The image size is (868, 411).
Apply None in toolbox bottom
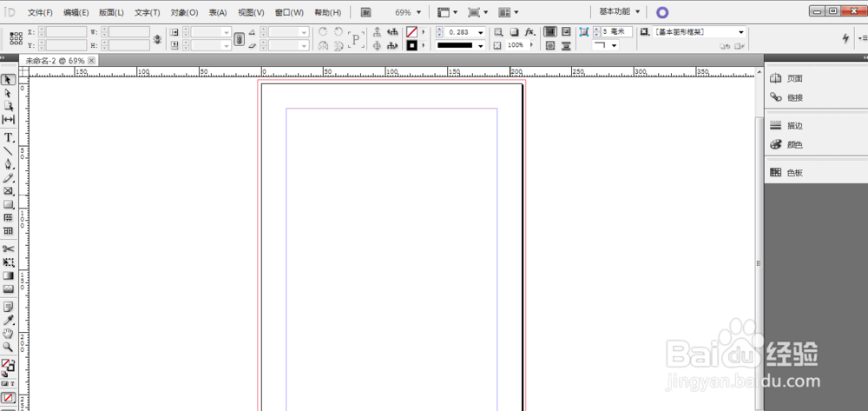(x=8, y=398)
